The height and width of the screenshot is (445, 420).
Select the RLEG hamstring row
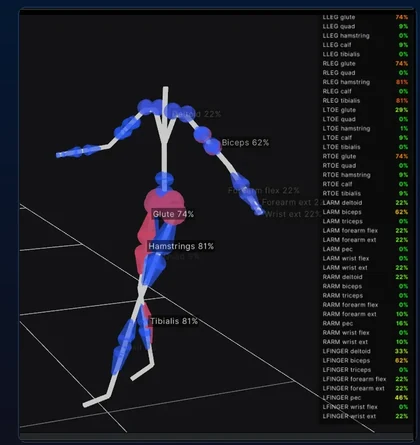pos(365,82)
